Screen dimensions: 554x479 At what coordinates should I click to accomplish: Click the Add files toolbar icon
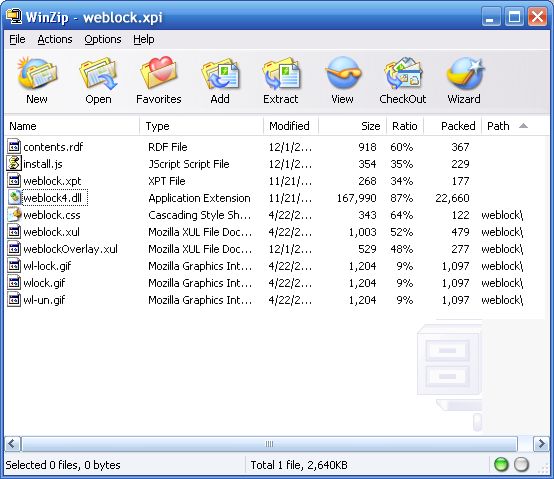(x=220, y=73)
